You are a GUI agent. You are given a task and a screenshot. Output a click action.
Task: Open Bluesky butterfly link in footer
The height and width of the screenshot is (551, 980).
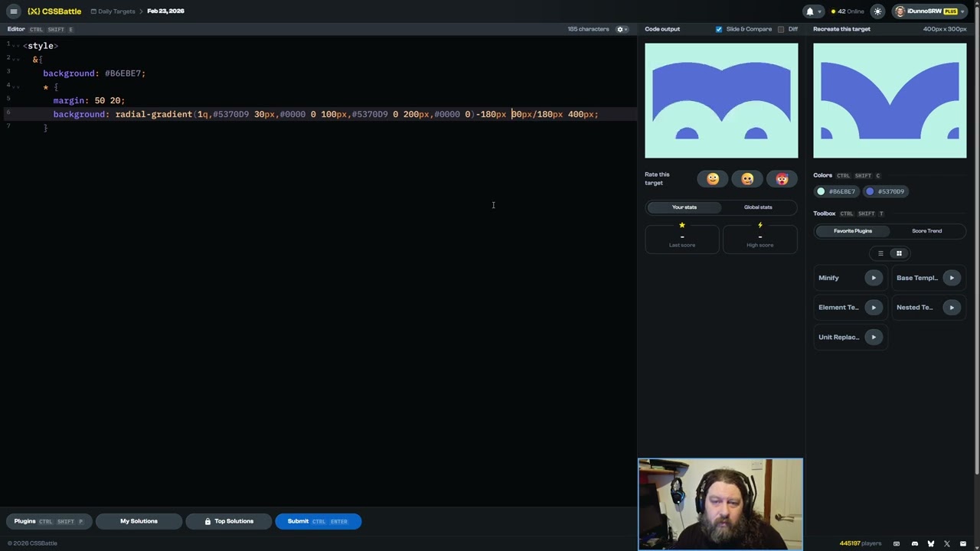931,543
